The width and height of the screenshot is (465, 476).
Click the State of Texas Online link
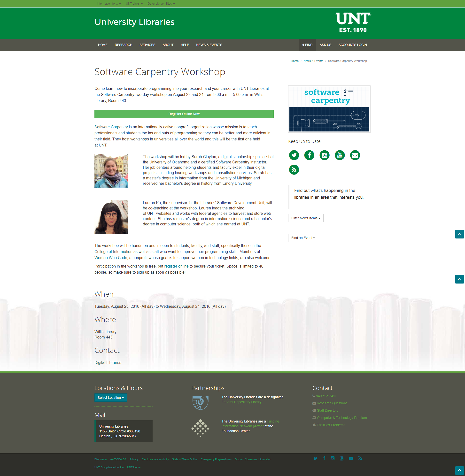185,459
